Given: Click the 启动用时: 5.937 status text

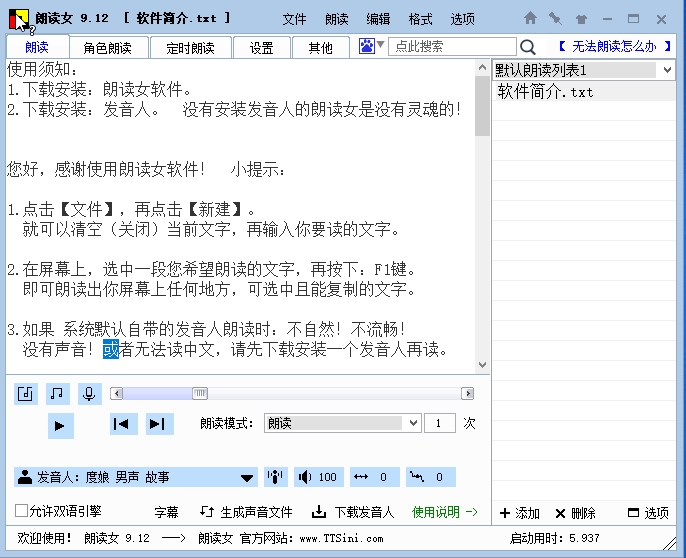Looking at the screenshot, I should 554,538.
